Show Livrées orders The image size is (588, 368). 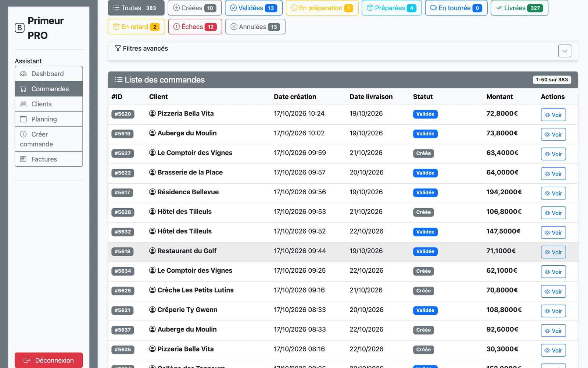(x=519, y=8)
